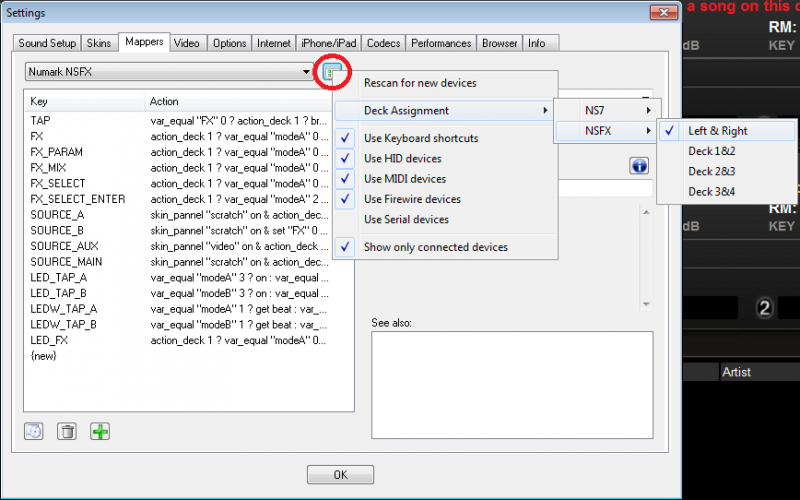Toggle Use MIDI devices option

pyautogui.click(x=445, y=179)
